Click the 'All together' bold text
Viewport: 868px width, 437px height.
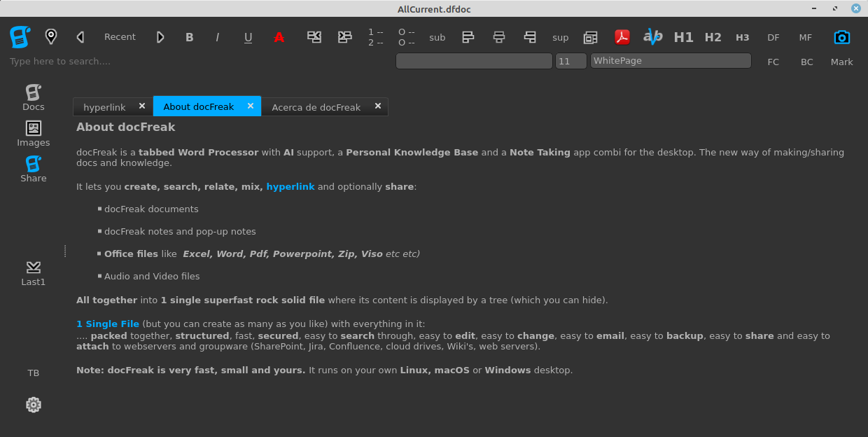pos(106,300)
